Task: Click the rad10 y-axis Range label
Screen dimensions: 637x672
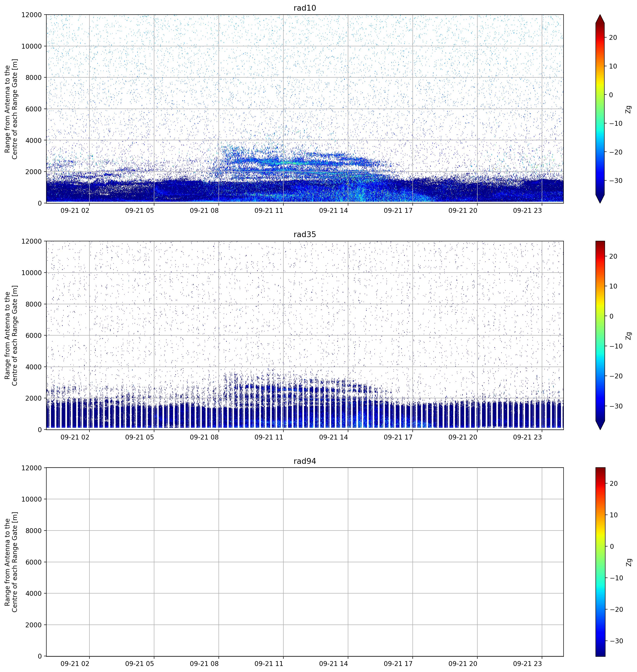Action: coord(11,109)
